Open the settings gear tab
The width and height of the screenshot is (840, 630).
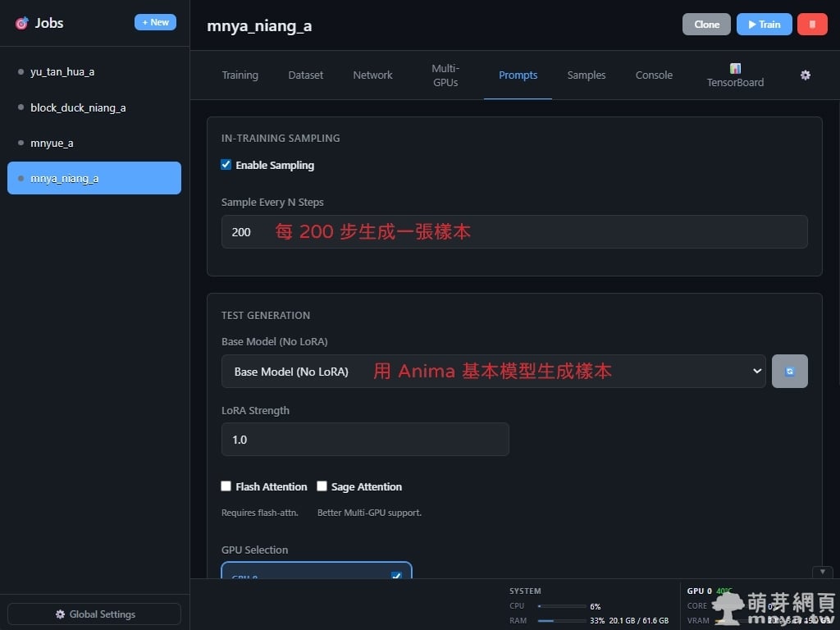click(806, 75)
